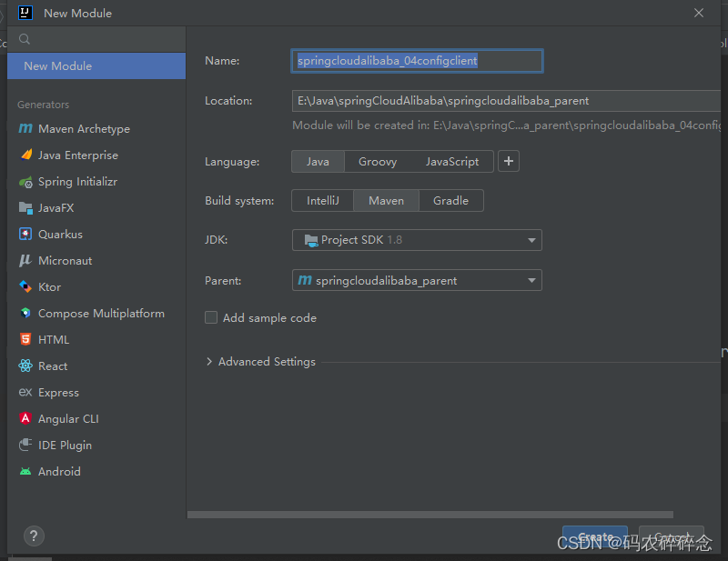Click the Maven Archetype generator icon
The width and height of the screenshot is (728, 561).
[25, 128]
